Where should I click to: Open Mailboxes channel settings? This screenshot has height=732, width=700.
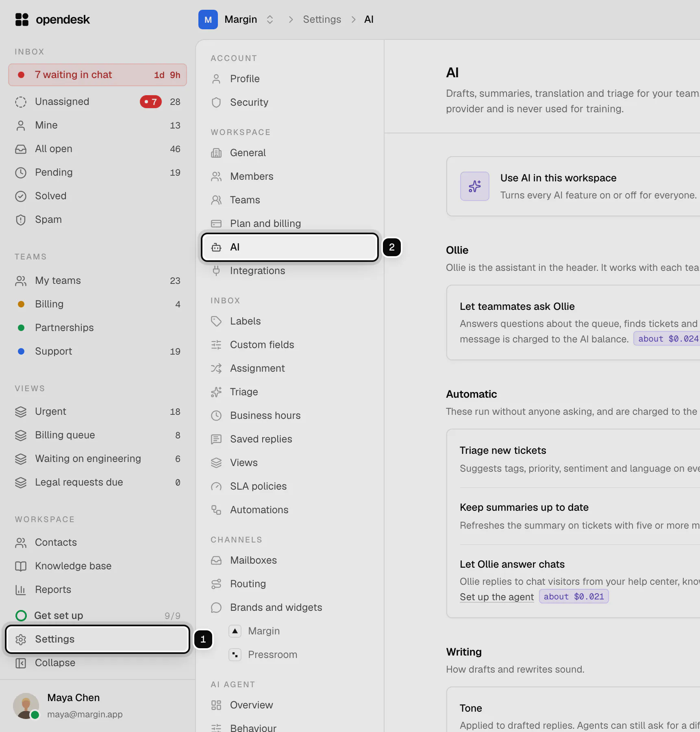point(289,560)
